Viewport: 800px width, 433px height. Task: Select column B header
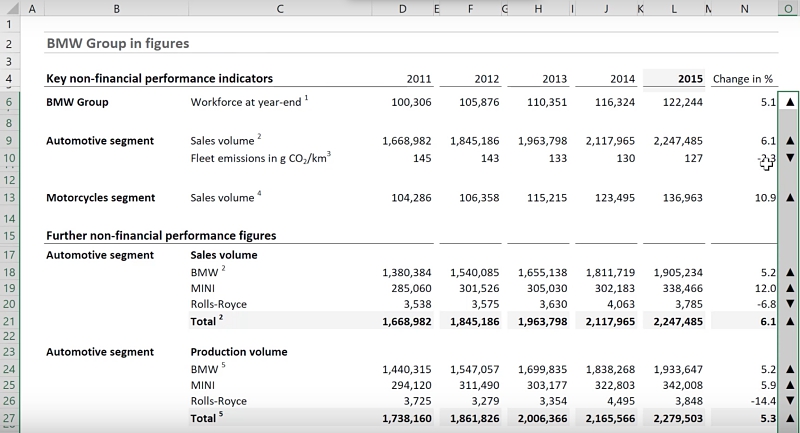point(117,9)
